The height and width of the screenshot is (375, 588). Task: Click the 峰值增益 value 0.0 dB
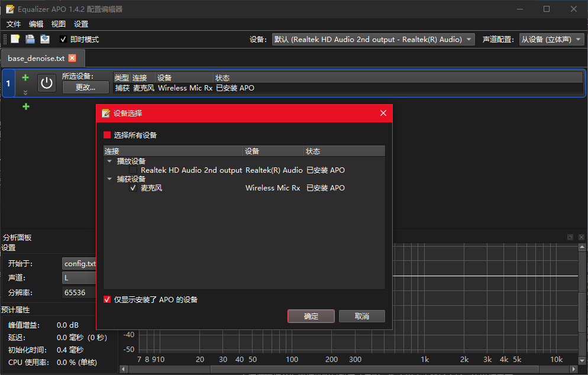tap(67, 325)
